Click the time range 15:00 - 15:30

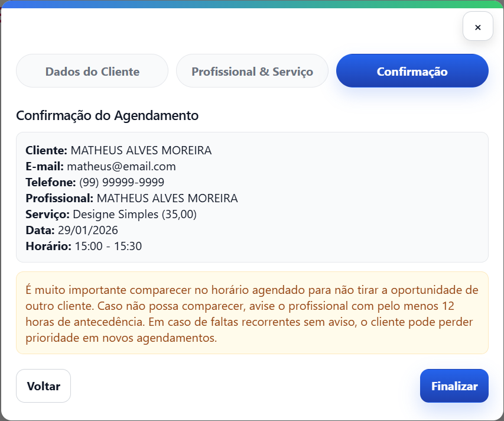108,246
